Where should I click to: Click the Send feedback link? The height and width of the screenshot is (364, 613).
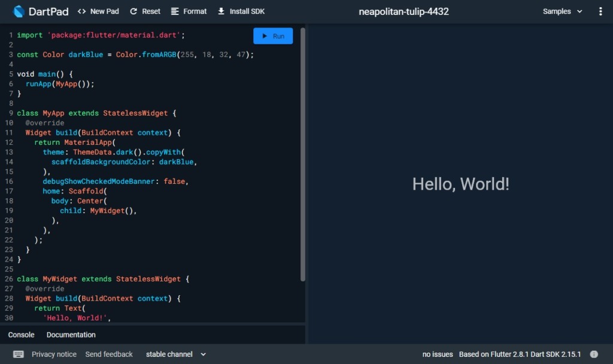[109, 354]
